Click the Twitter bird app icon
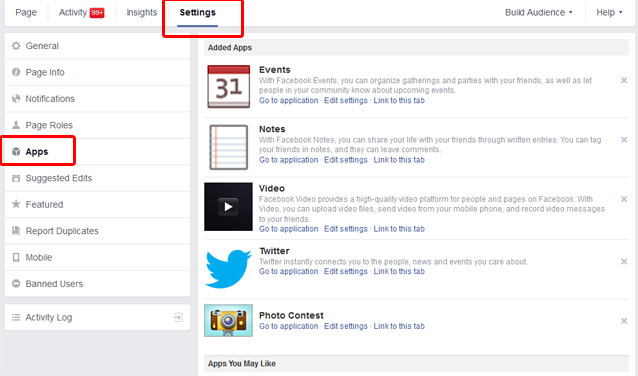The image size is (638, 376). click(228, 269)
